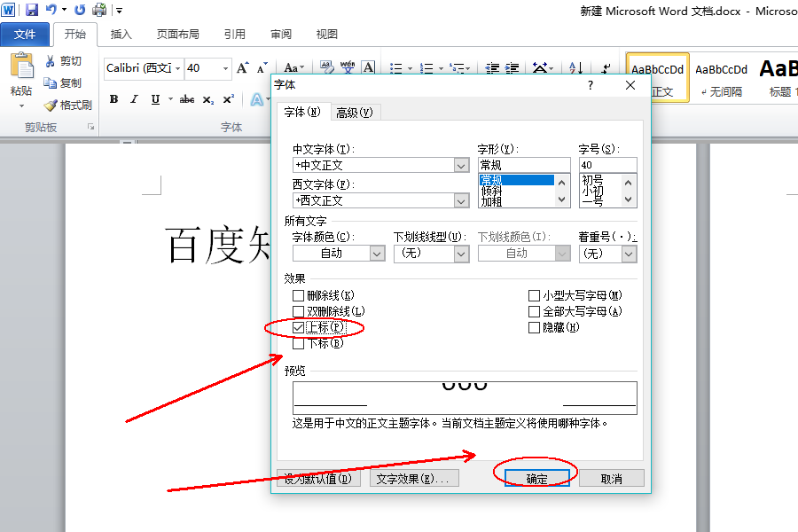Open the 字体颜色 color dropdown
Screen dimensions: 798x532
[x=377, y=254]
